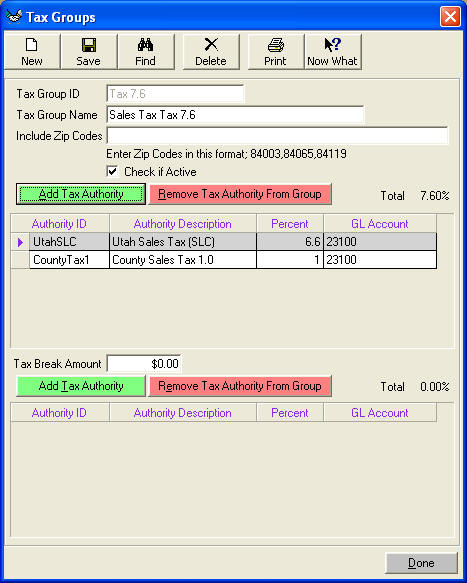Screen dimensions: 467x583
Task: Click lower grid Authority Description header
Action: tap(183, 413)
